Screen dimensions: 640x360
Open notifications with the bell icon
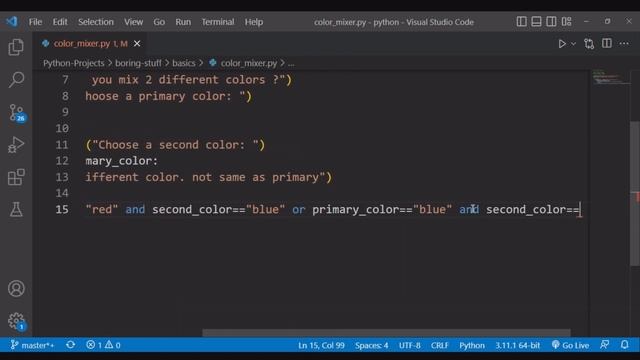point(624,345)
